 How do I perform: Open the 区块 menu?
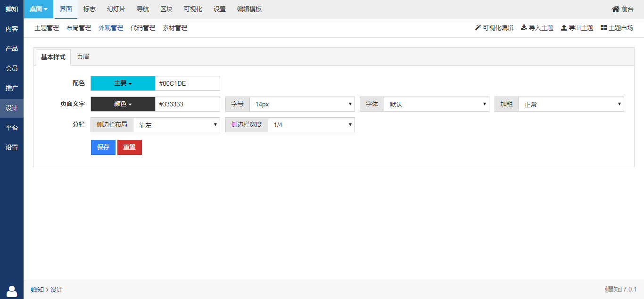(166, 9)
